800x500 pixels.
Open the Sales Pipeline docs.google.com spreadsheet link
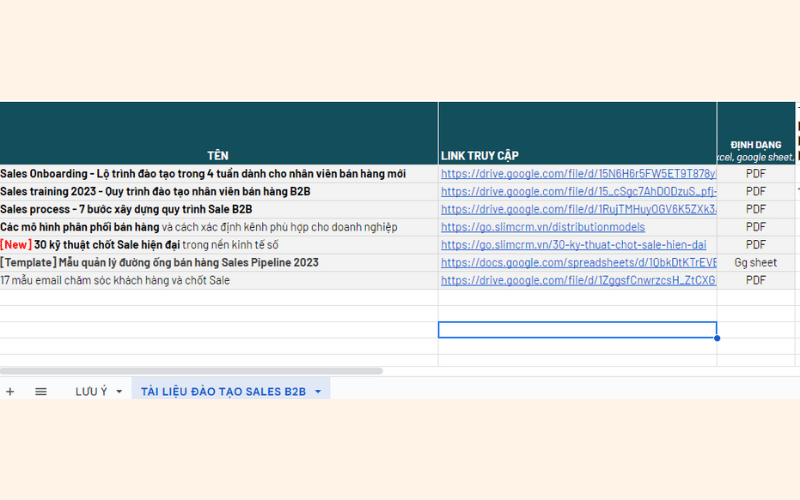point(578,263)
